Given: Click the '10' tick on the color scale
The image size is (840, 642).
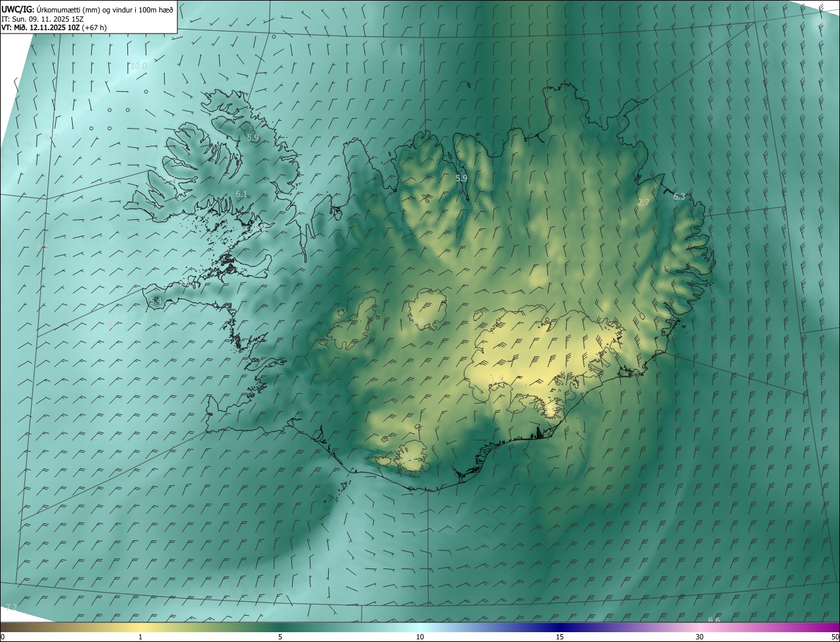Looking at the screenshot, I should [x=420, y=637].
